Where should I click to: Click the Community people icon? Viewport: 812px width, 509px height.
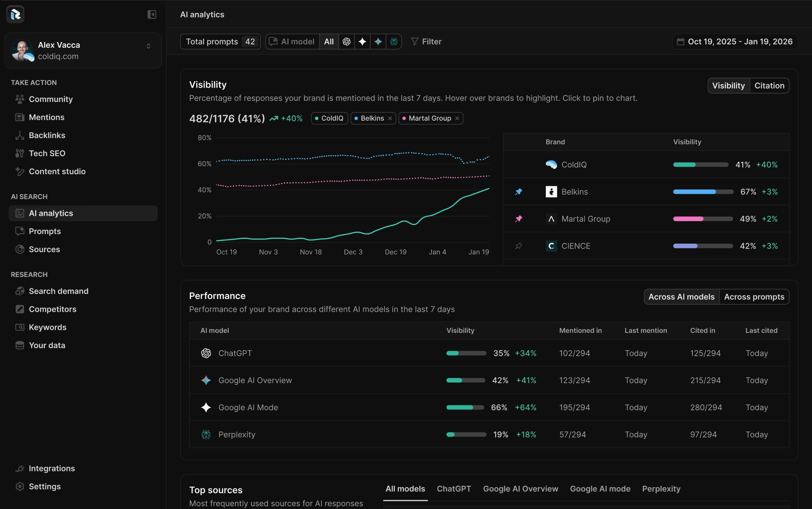coord(20,99)
